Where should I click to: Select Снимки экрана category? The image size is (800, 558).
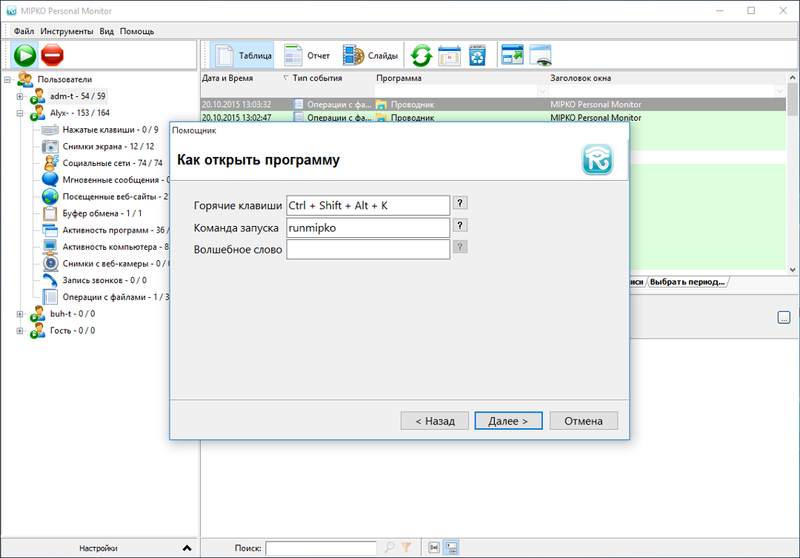click(x=108, y=146)
